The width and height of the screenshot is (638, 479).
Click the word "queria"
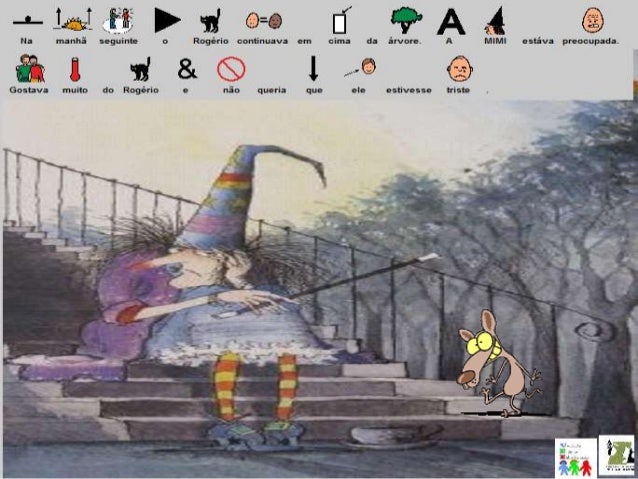coord(272,90)
